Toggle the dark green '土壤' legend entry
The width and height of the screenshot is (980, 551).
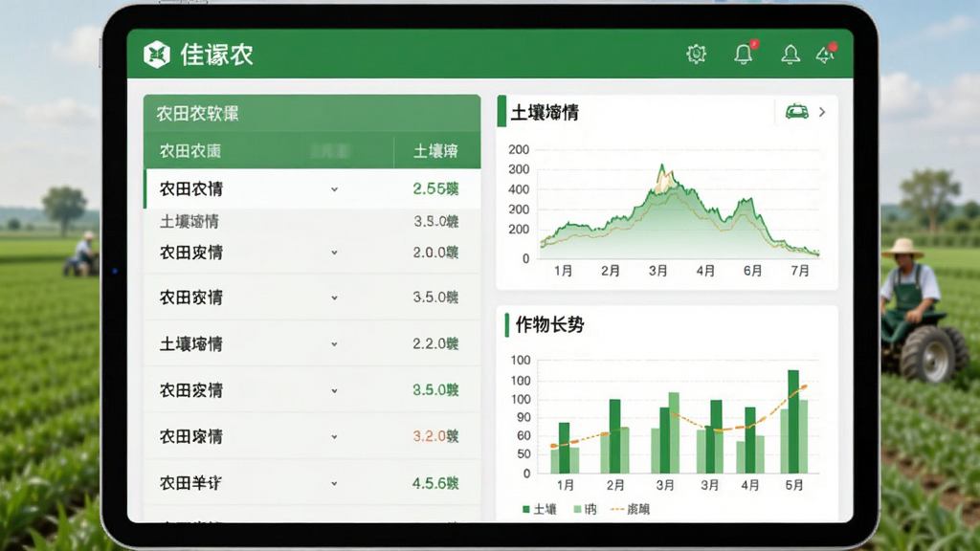tap(540, 509)
